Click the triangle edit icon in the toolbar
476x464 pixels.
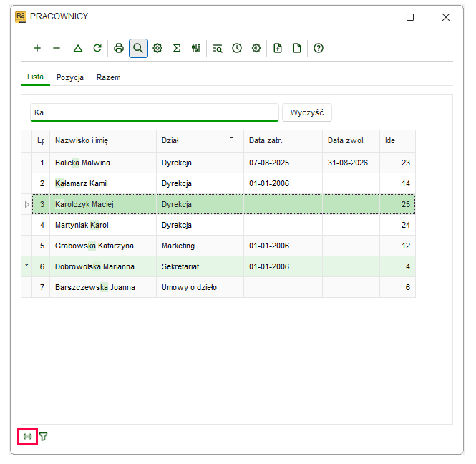pyautogui.click(x=78, y=48)
